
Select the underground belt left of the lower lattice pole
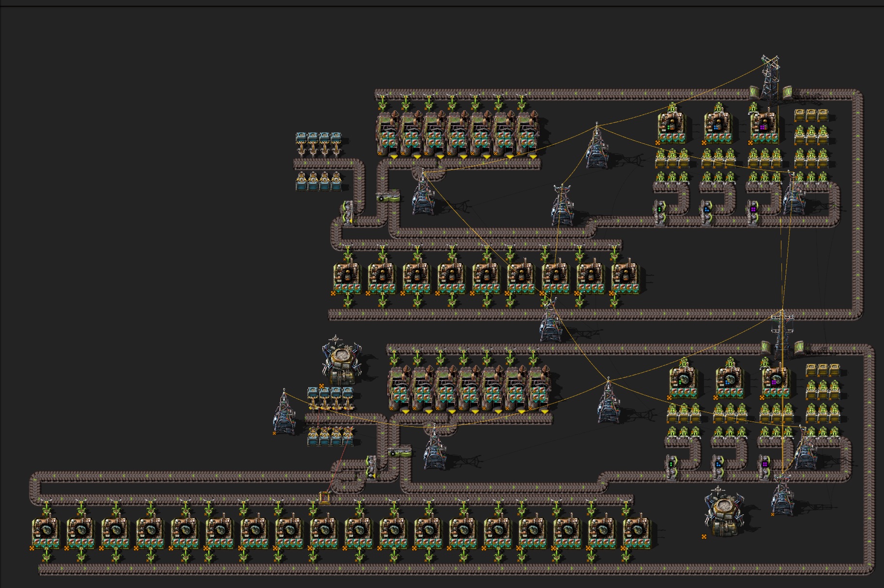(765, 347)
